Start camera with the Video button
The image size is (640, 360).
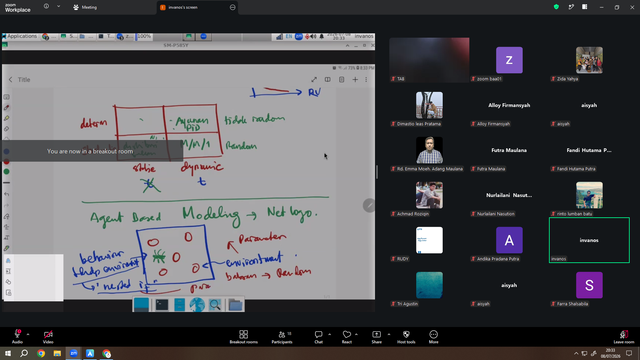(48, 337)
